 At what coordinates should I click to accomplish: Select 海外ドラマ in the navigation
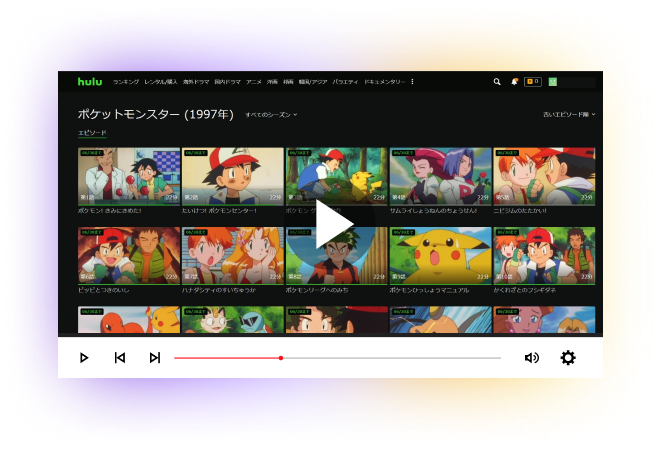[x=196, y=82]
